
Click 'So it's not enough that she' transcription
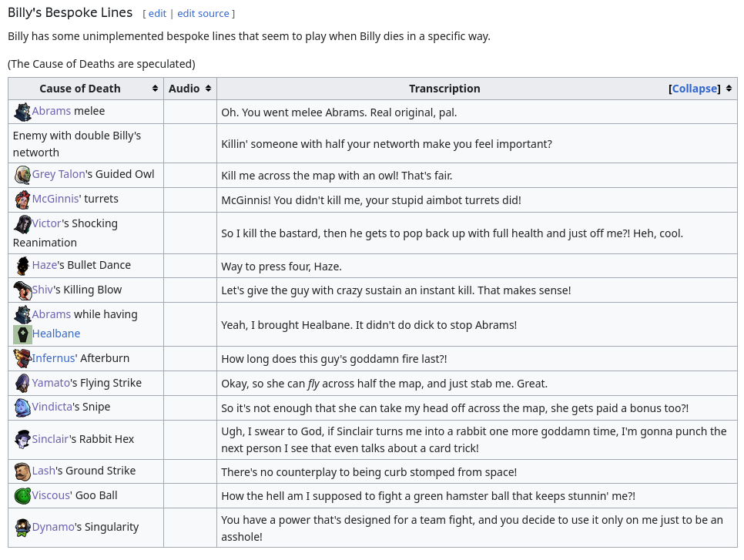(x=455, y=408)
